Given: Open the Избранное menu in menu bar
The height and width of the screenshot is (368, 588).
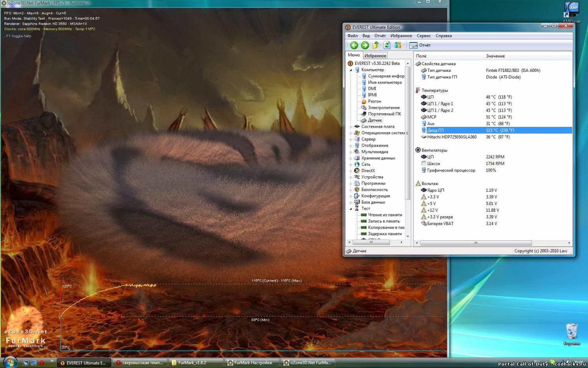Looking at the screenshot, I should pos(401,36).
